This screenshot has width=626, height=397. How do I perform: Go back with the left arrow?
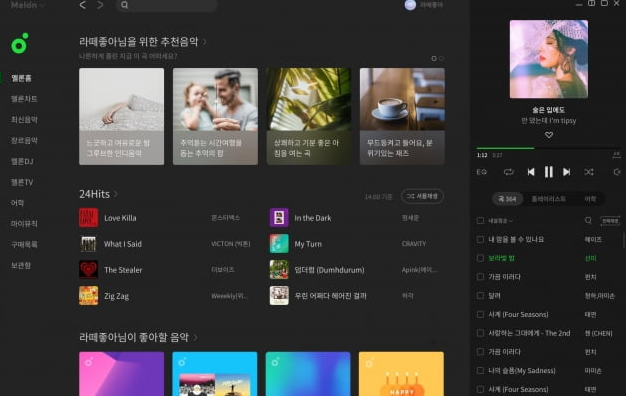(83, 5)
